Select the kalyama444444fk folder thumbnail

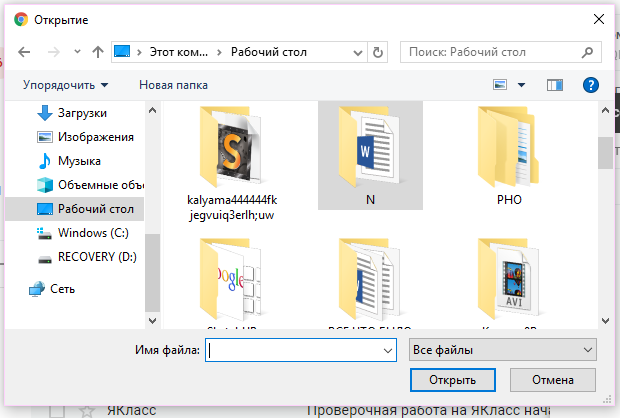(x=232, y=147)
